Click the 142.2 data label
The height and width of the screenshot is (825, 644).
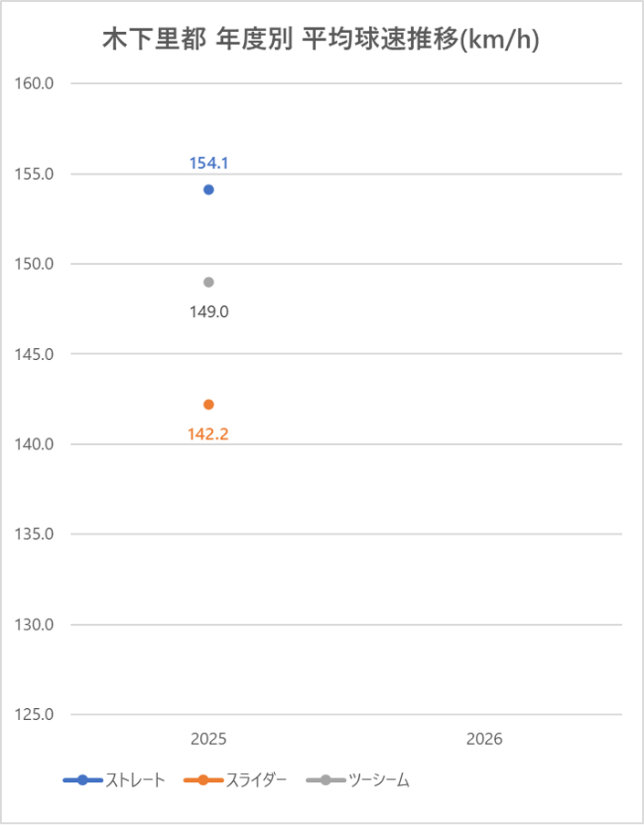click(x=208, y=435)
